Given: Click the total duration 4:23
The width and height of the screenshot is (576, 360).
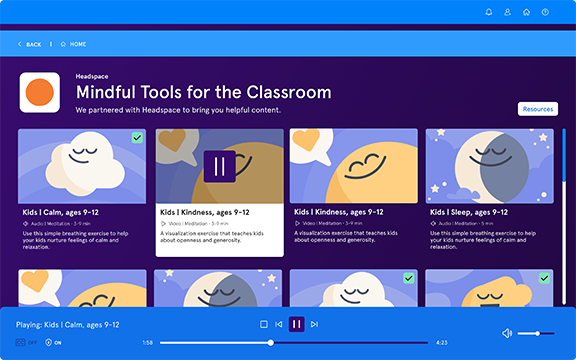Looking at the screenshot, I should 442,343.
